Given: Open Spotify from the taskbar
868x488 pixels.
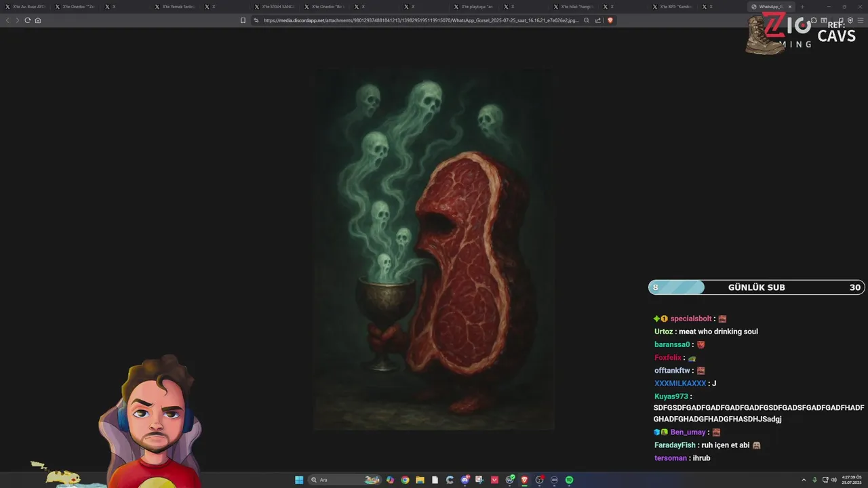Looking at the screenshot, I should click(x=570, y=480).
